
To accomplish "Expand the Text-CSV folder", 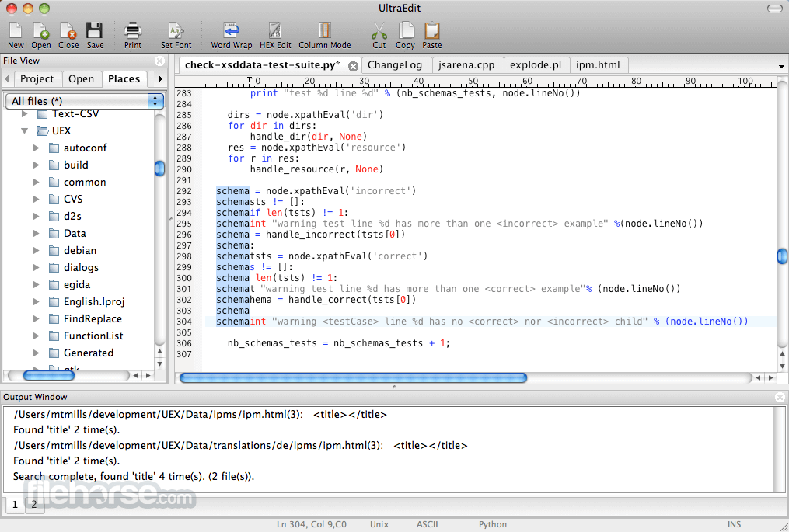I will (24, 114).
